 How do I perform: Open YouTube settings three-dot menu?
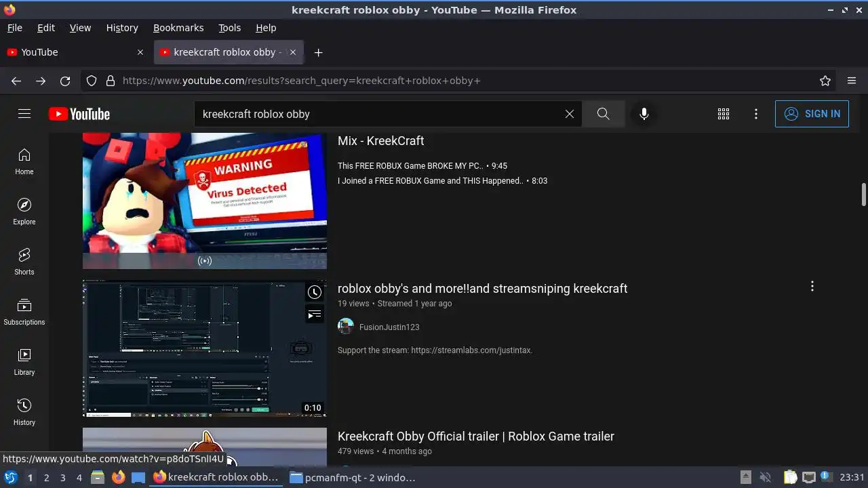pyautogui.click(x=756, y=114)
